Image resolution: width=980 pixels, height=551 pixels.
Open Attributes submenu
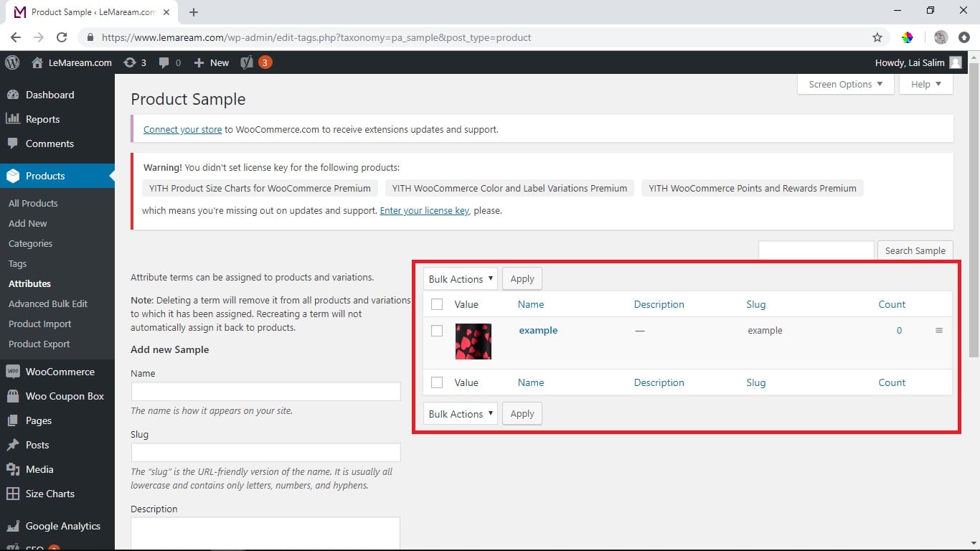click(x=29, y=283)
